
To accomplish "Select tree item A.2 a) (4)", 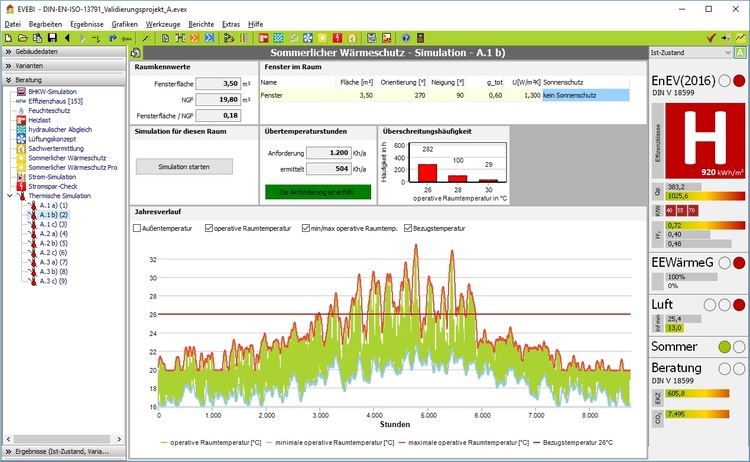I will (x=53, y=234).
